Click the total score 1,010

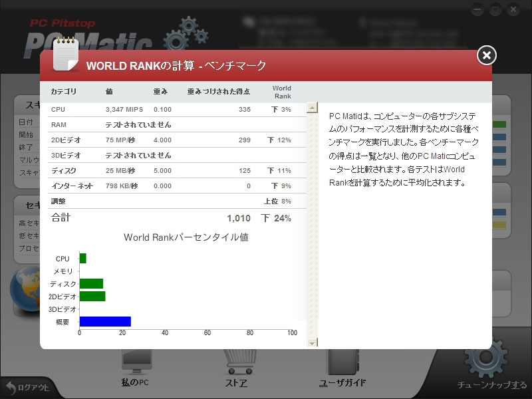pyautogui.click(x=239, y=218)
